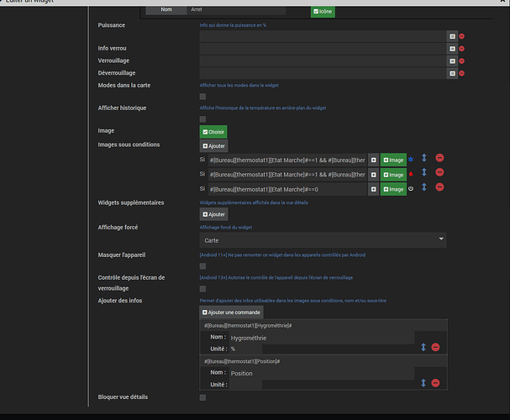Click reorder arrows on the Position info entry
The height and width of the screenshot is (420, 510).
(423, 383)
